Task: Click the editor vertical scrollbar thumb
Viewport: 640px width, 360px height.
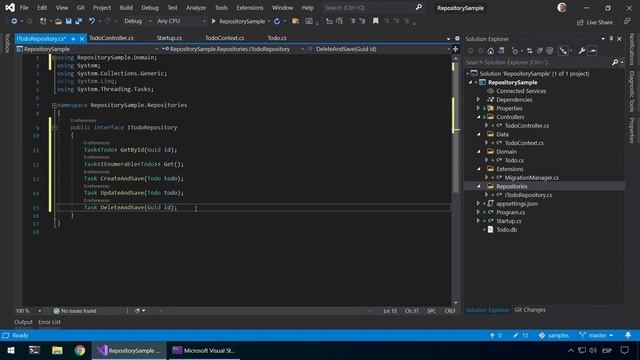Action: [456, 127]
